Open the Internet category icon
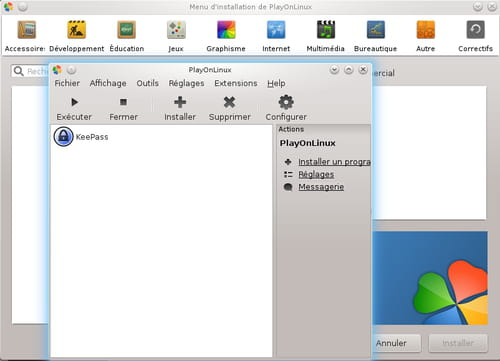Viewport: 500px width, 361px height. pos(276,30)
